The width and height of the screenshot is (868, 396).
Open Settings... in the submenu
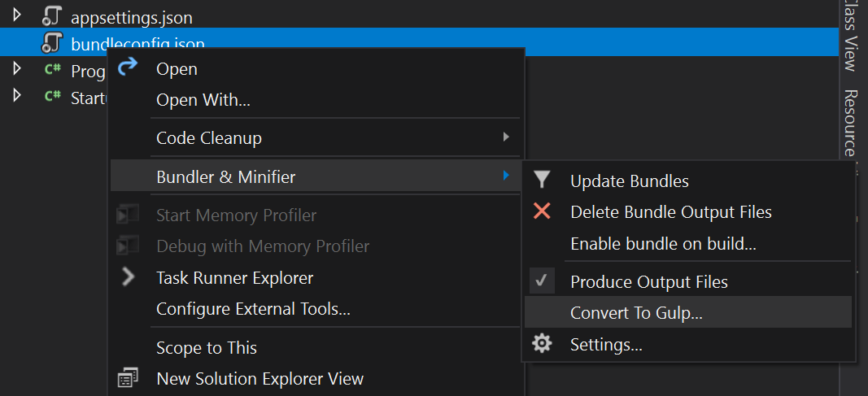click(688, 344)
